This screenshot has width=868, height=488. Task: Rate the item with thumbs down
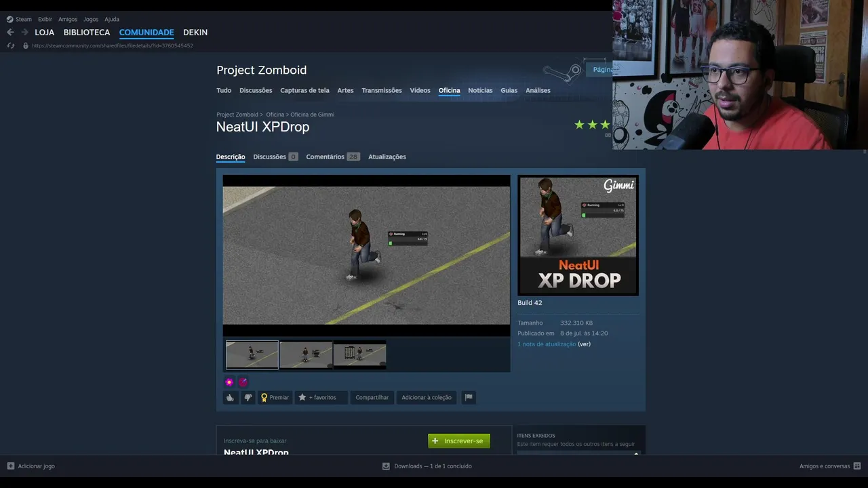(x=248, y=397)
